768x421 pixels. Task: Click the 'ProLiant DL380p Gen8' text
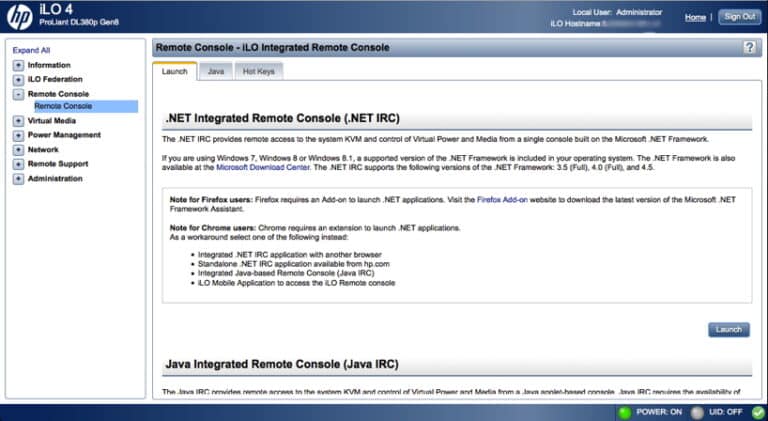click(x=79, y=23)
